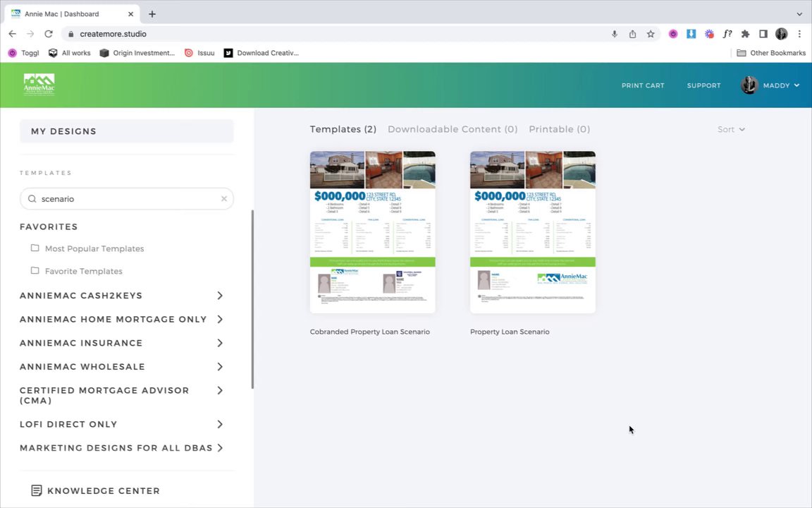Expand the AnnieMac Cash2Keys category
Screen dimensions: 812x508
tap(220, 296)
